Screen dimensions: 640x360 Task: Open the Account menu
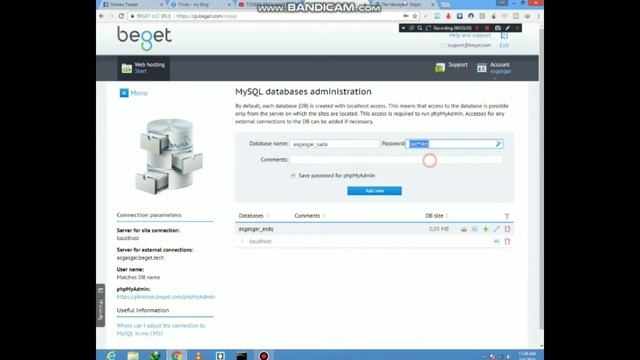[x=494, y=68]
